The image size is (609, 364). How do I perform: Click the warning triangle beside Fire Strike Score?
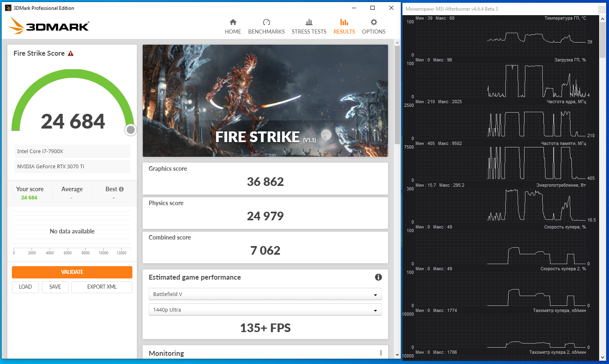coord(70,54)
